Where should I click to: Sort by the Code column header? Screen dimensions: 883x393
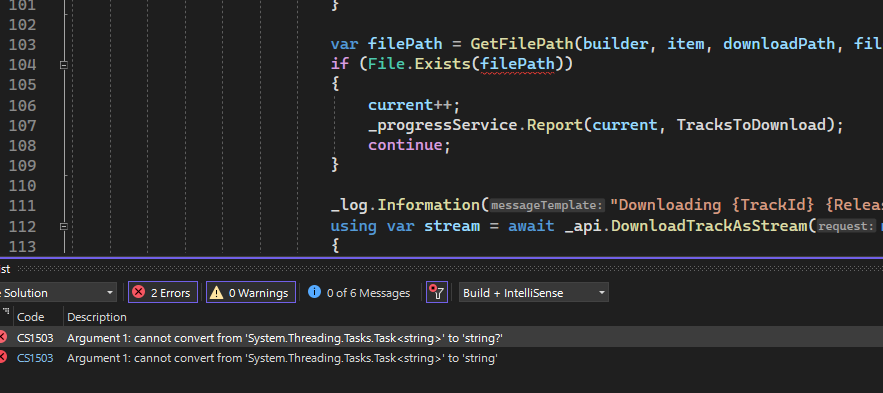[30, 317]
